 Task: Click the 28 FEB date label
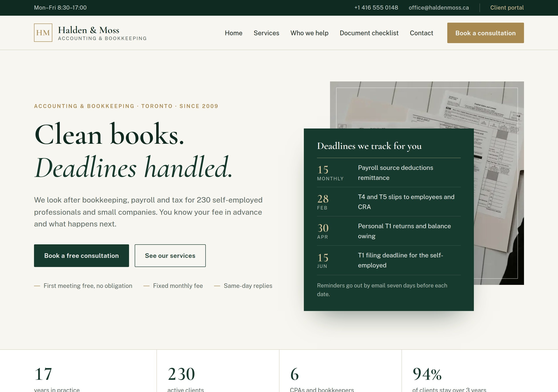click(x=323, y=202)
